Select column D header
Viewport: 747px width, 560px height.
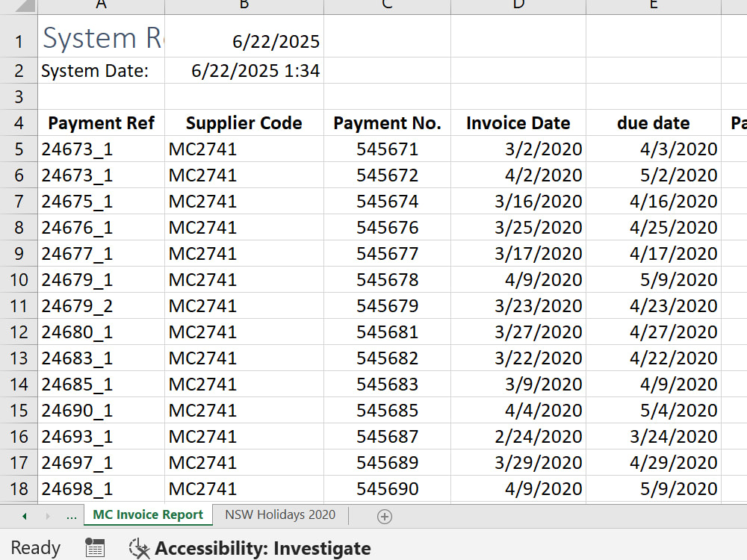coord(518,6)
